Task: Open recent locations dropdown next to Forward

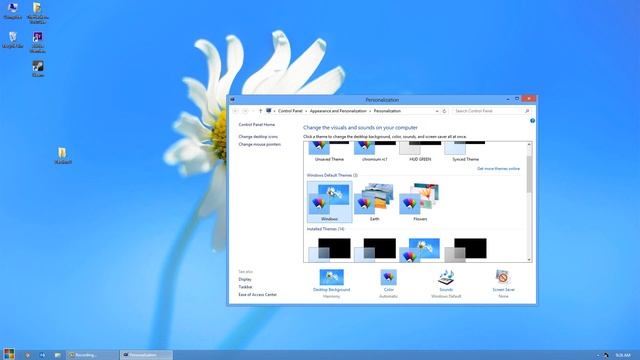Action: pos(253,111)
